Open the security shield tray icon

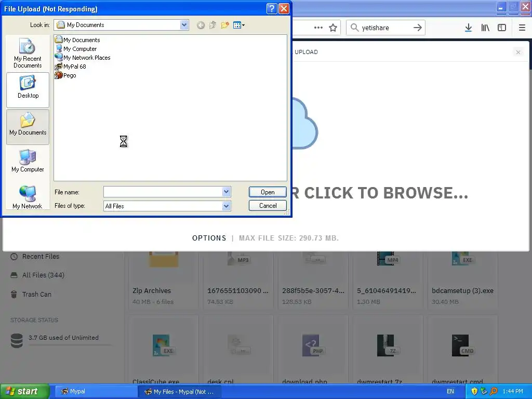point(474,392)
